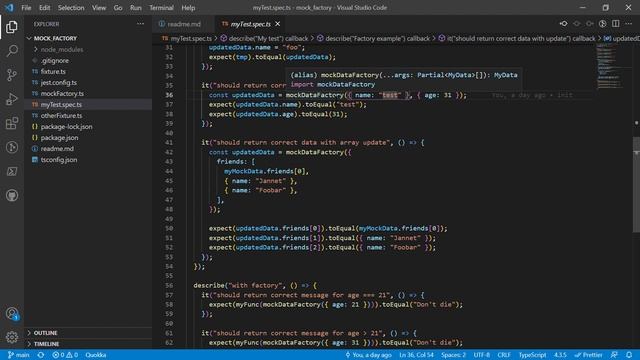Image resolution: width=640 pixels, height=360 pixels.
Task: Change UTF-8 file encoding
Action: click(x=482, y=355)
